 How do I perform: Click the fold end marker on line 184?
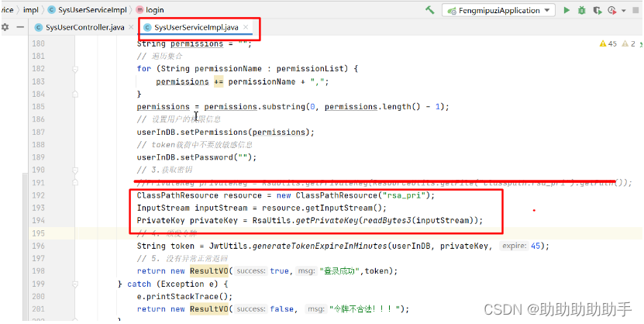[x=75, y=95]
